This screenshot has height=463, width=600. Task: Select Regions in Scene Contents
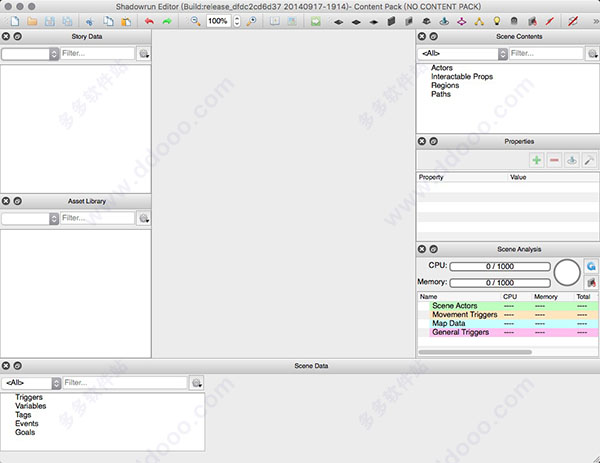point(445,85)
